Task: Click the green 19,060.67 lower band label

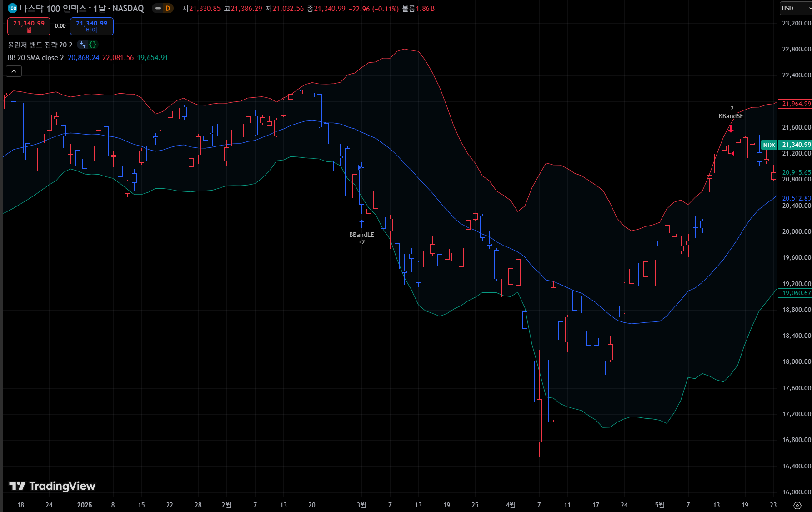Action: [795, 293]
